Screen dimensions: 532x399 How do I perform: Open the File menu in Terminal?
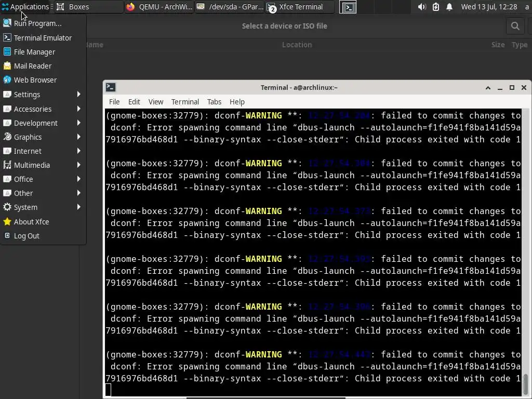tap(114, 102)
